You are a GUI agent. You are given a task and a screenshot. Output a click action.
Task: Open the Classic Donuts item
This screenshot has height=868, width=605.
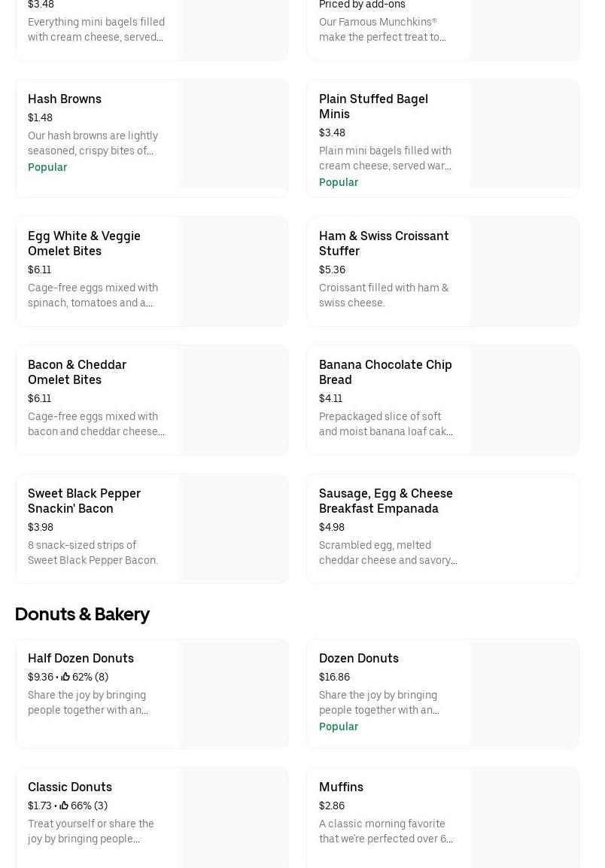[x=70, y=787]
